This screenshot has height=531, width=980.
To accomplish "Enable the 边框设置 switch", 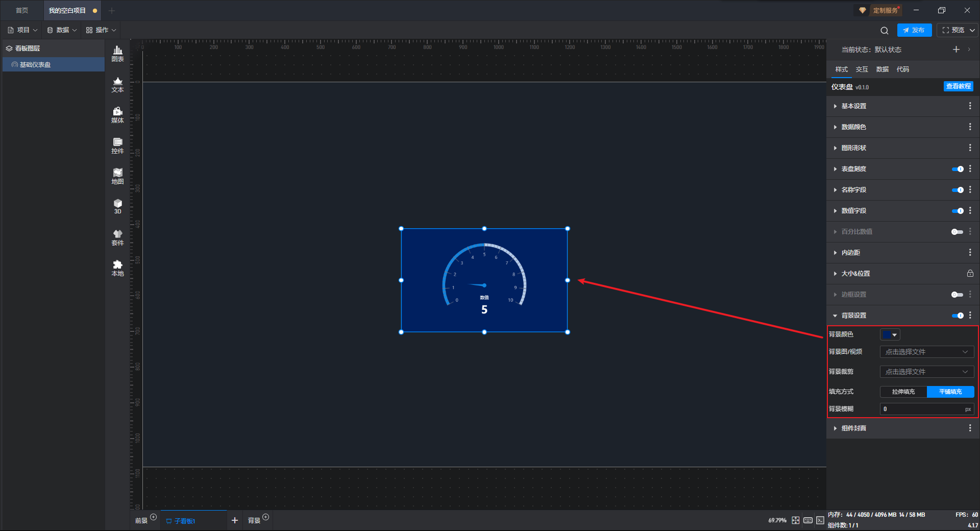I will [x=958, y=295].
